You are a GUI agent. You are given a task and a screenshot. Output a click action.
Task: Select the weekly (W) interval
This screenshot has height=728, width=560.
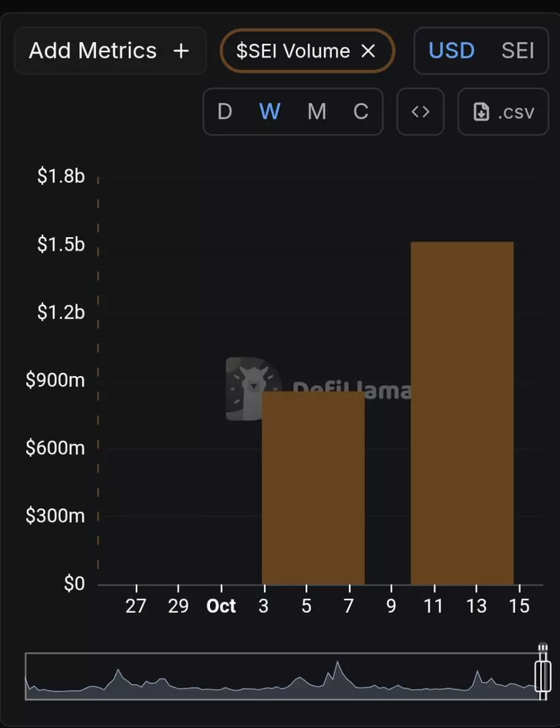pyautogui.click(x=269, y=112)
